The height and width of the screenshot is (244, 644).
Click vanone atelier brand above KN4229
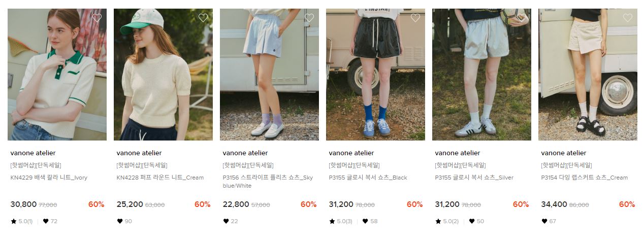point(33,153)
